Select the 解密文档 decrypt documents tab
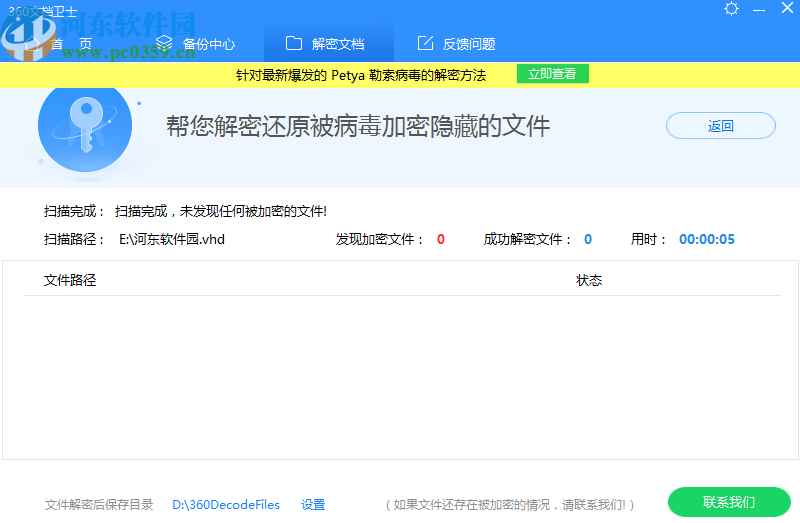The height and width of the screenshot is (523, 800). coord(329,43)
